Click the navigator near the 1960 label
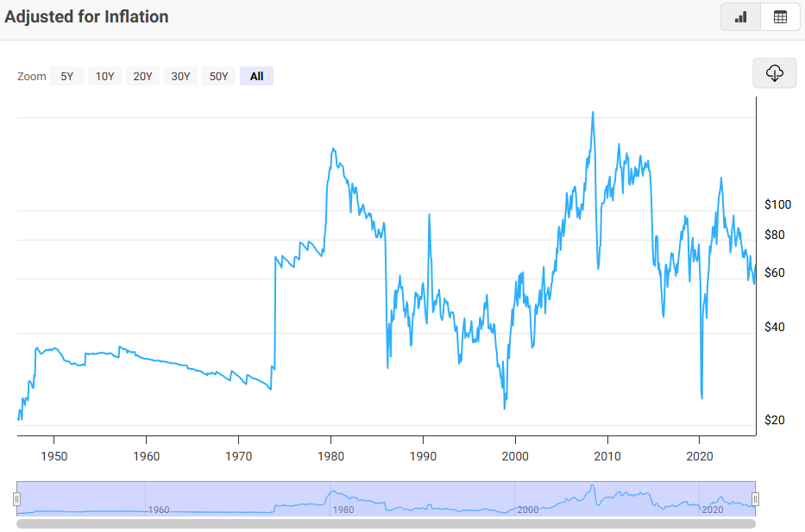This screenshot has height=532, width=805. (158, 510)
